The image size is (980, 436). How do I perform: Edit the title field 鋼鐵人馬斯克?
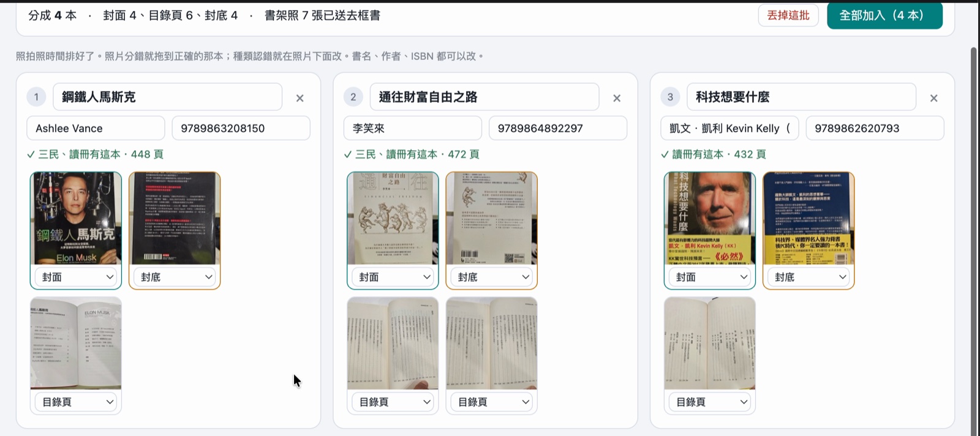[x=167, y=97]
